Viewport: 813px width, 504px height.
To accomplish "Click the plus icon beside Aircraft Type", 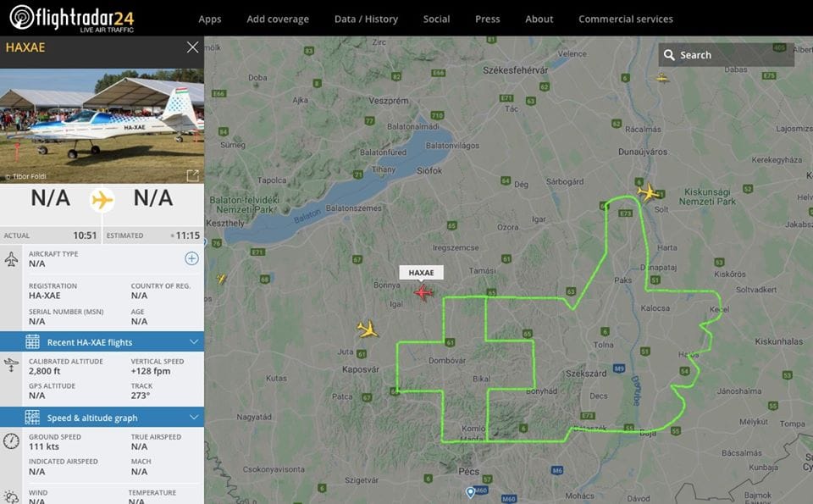I will (x=191, y=258).
